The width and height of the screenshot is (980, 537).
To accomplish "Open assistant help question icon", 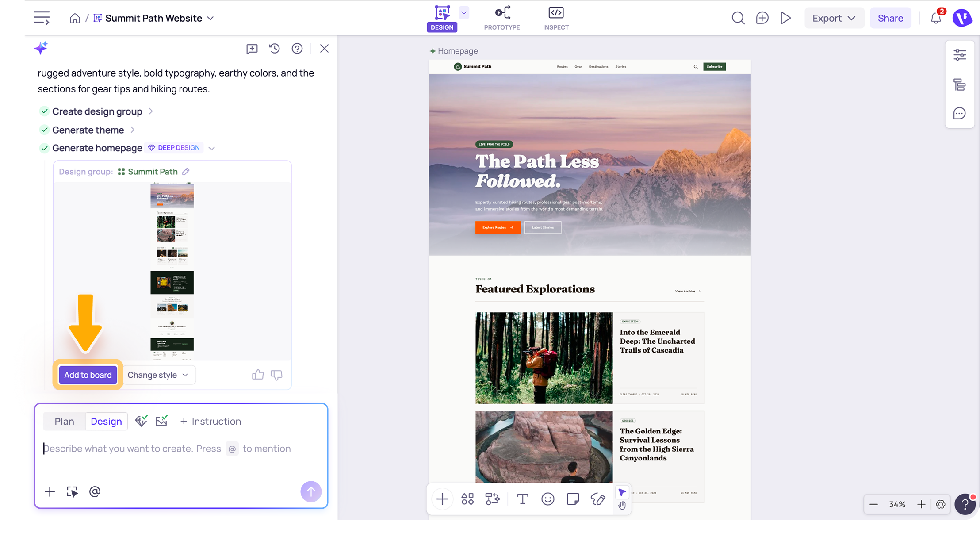I will [297, 48].
